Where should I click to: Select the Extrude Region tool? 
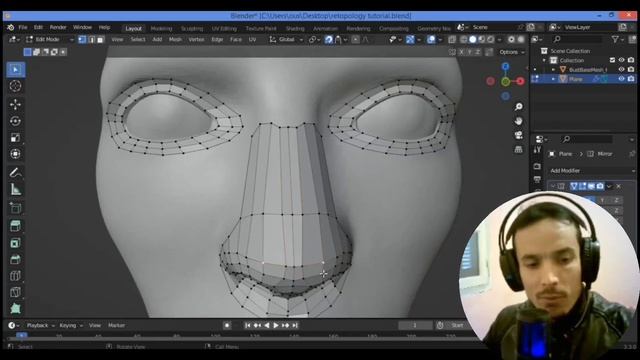tap(16, 226)
